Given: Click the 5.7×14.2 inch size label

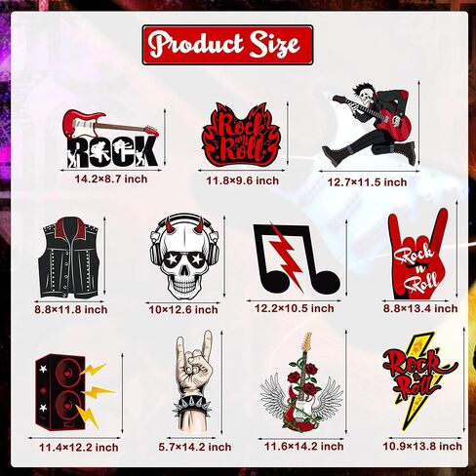Looking at the screenshot, I should coord(195,447).
